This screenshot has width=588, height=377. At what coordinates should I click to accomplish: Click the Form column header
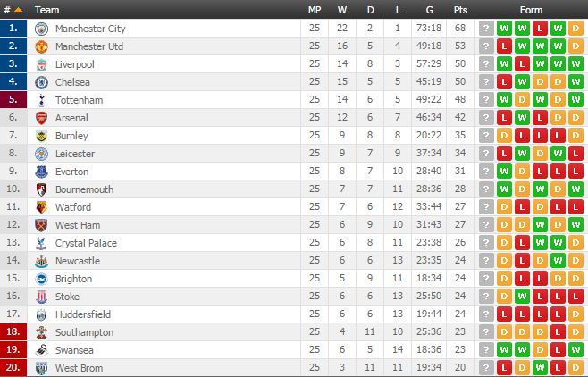[531, 10]
